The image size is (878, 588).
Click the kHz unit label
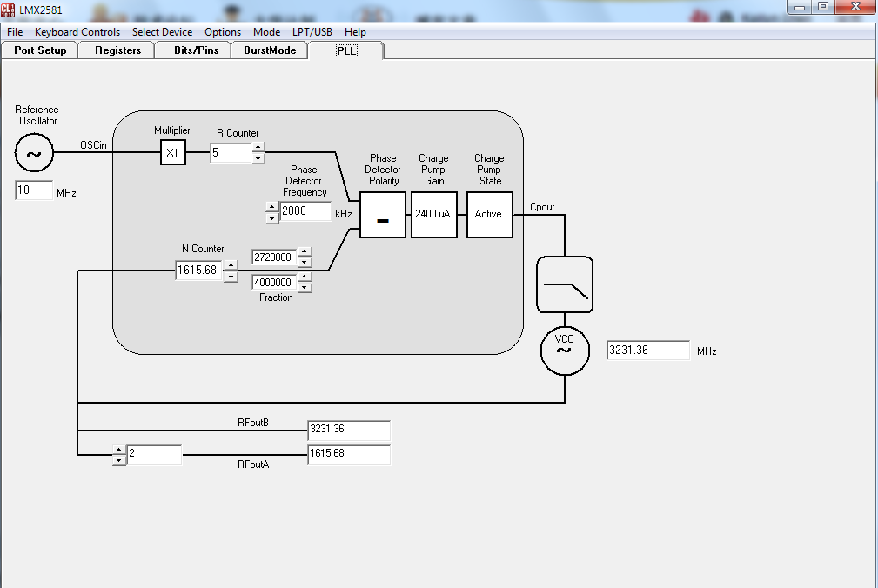[343, 214]
